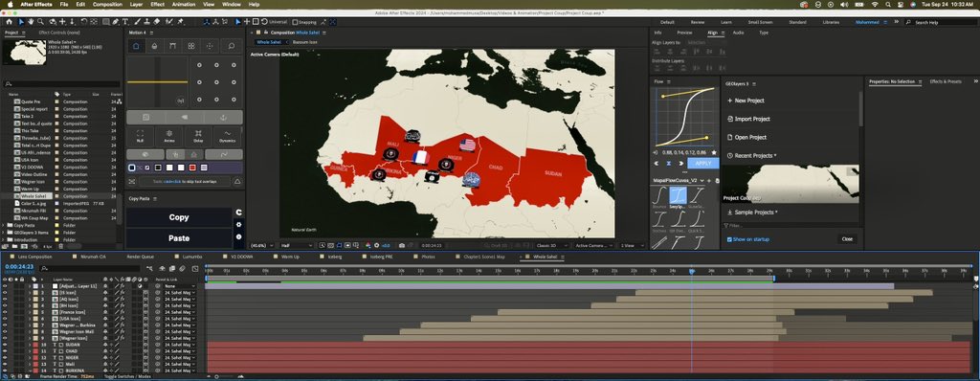This screenshot has height=381, width=980.
Task: Open the Classic 3D renderer dropdown
Action: [x=552, y=245]
